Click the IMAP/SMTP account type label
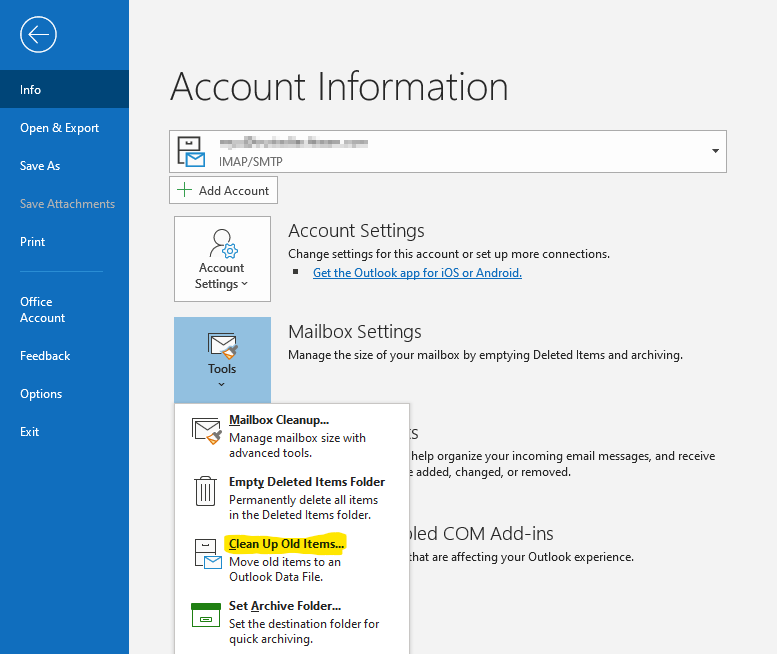The height and width of the screenshot is (654, 777). [x=251, y=162]
